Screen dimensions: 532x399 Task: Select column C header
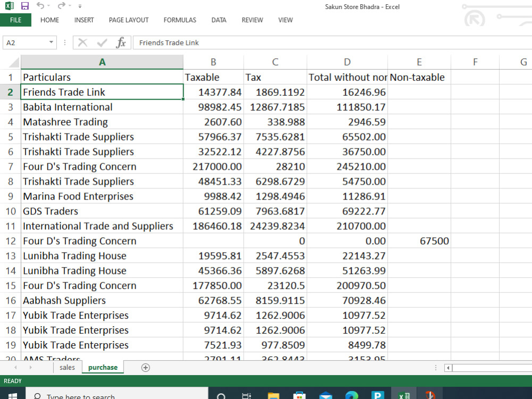click(275, 62)
